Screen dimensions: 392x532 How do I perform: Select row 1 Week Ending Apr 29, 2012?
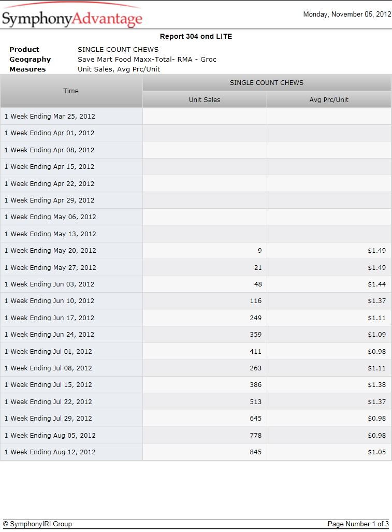tap(196, 200)
